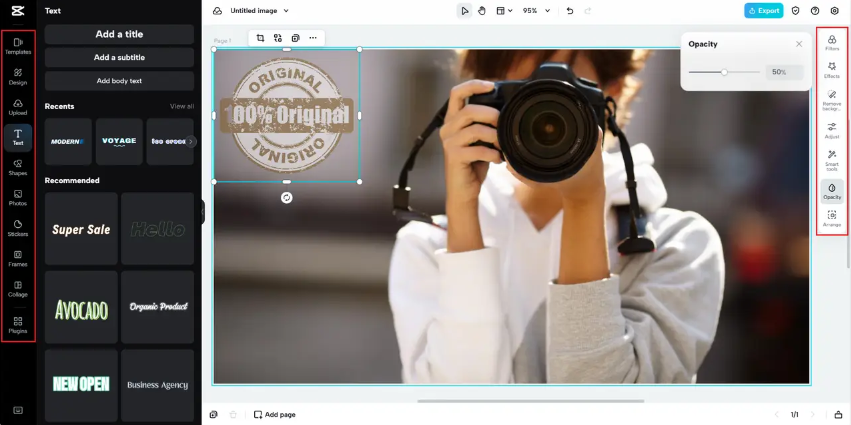Click the duplicate icon in the floating toolbar

point(295,38)
